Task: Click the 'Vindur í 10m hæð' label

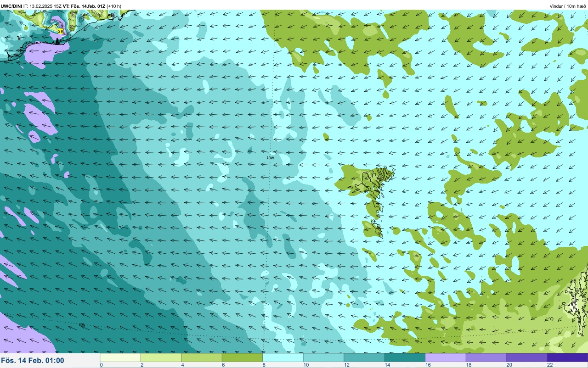Action: [x=567, y=6]
